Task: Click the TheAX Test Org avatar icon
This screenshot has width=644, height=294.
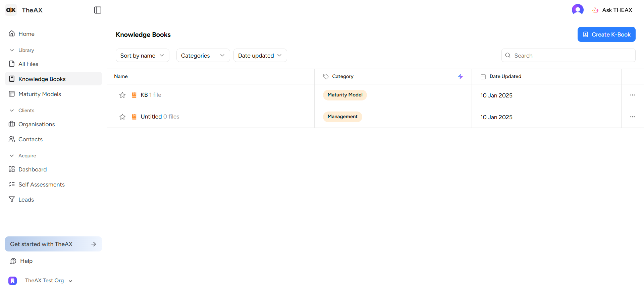Action: tap(13, 281)
